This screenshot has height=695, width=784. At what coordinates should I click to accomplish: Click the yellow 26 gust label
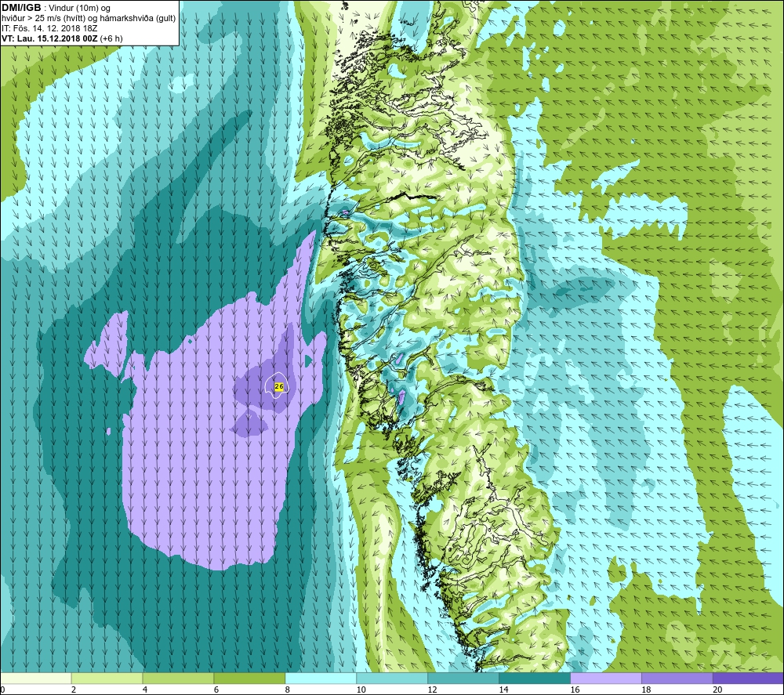tap(279, 387)
